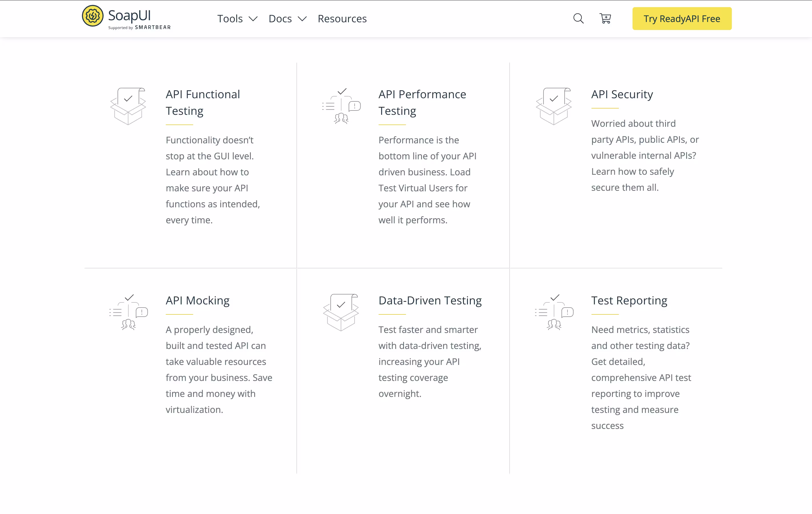Screen dimensions: 812x514
Task: Open the search magnifier icon
Action: pos(578,19)
